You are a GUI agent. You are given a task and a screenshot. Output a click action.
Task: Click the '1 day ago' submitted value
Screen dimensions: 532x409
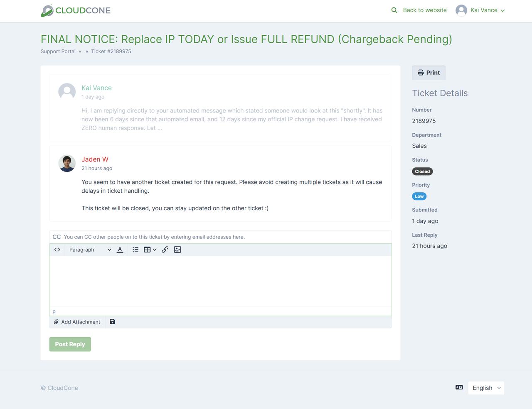[425, 221]
